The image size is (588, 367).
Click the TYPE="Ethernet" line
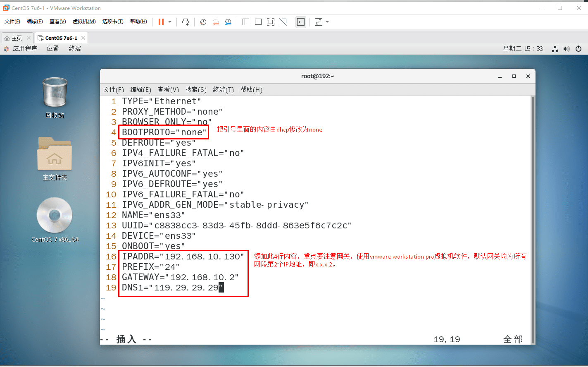[161, 101]
